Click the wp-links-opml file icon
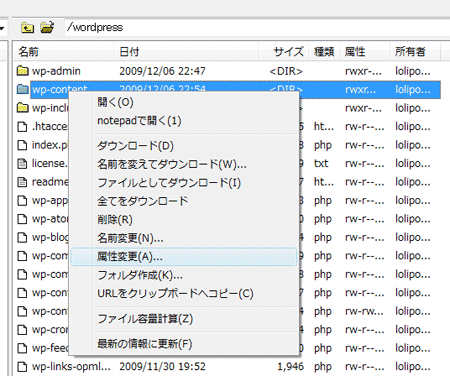Screen dimensions: 450x376 [x=22, y=367]
